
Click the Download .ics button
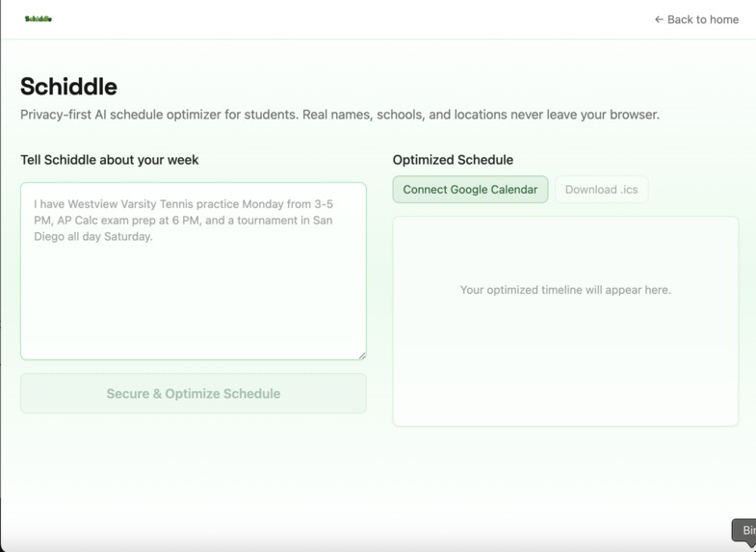tap(601, 190)
